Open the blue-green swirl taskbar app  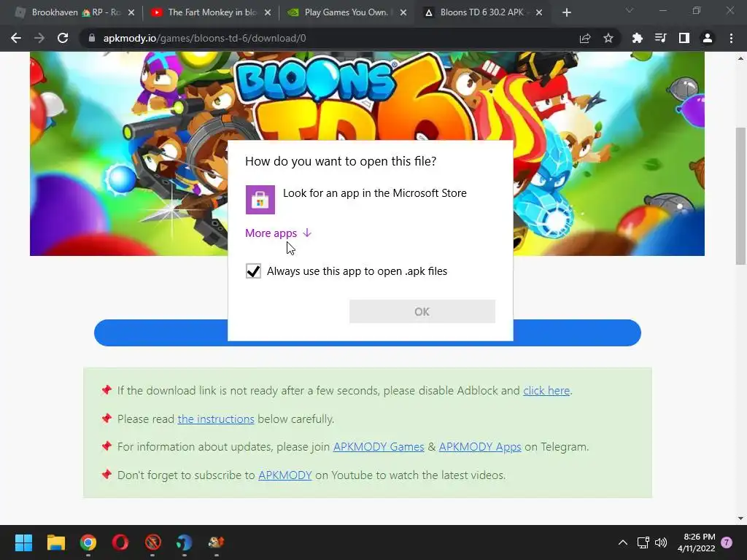tap(185, 542)
